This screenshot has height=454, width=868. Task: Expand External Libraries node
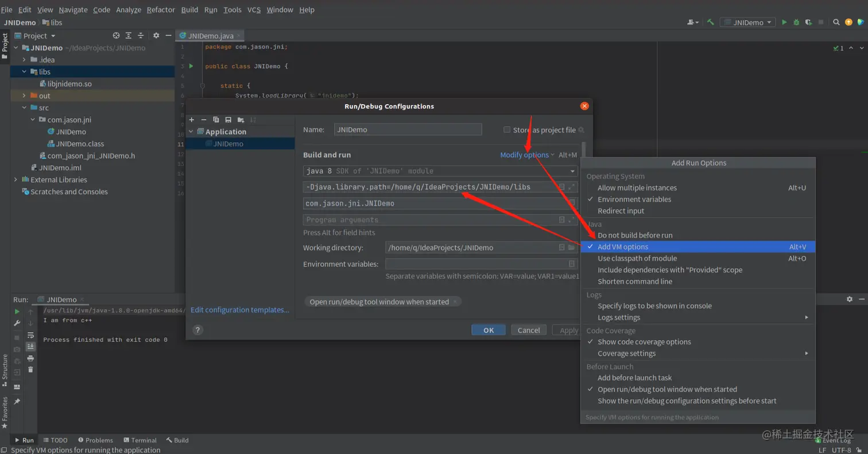coord(16,180)
